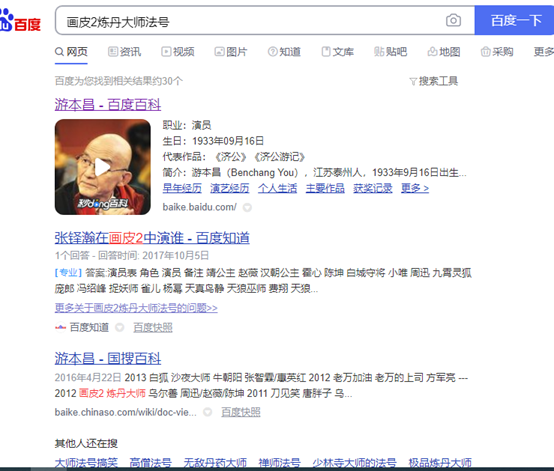
Task: Switch to the 资讯 tab
Action: click(x=124, y=52)
